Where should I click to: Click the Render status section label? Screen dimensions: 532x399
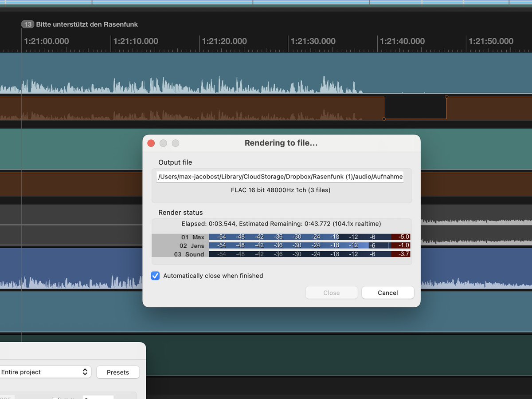180,213
